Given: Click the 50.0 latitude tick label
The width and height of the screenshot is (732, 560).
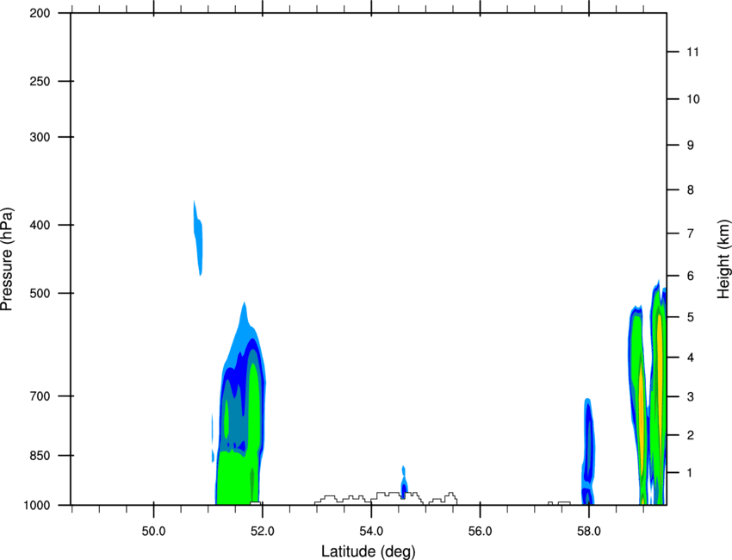Looking at the screenshot, I should point(153,532).
